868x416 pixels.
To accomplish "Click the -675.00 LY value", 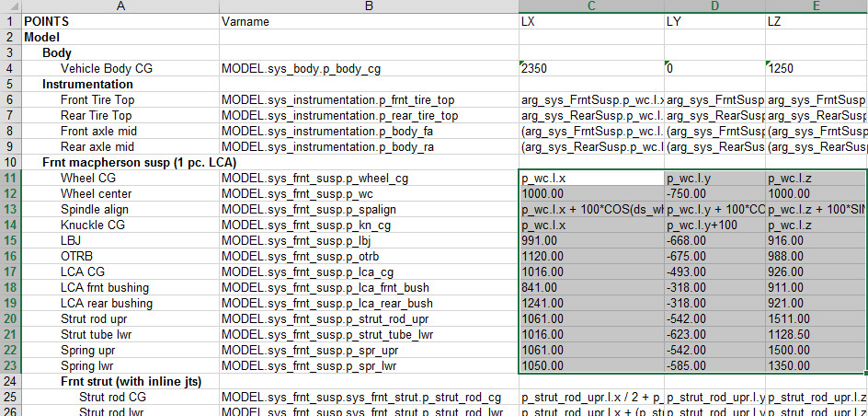I will [x=715, y=257].
